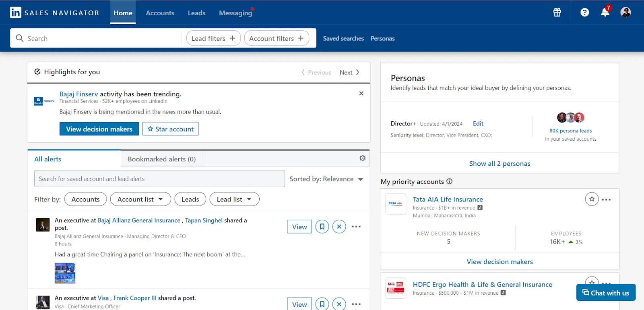Open Personas in the search bar
644x310 pixels.
pos(382,38)
